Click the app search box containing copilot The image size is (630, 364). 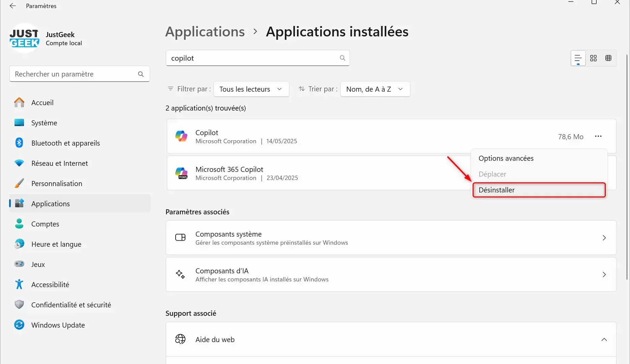pos(258,58)
